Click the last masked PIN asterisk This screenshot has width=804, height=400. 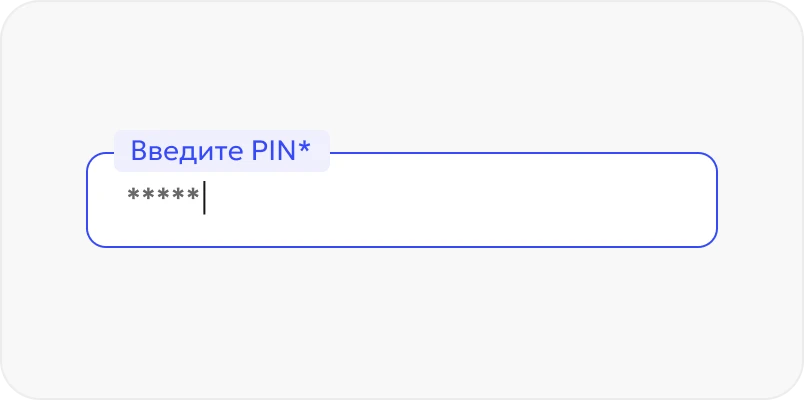click(x=193, y=196)
